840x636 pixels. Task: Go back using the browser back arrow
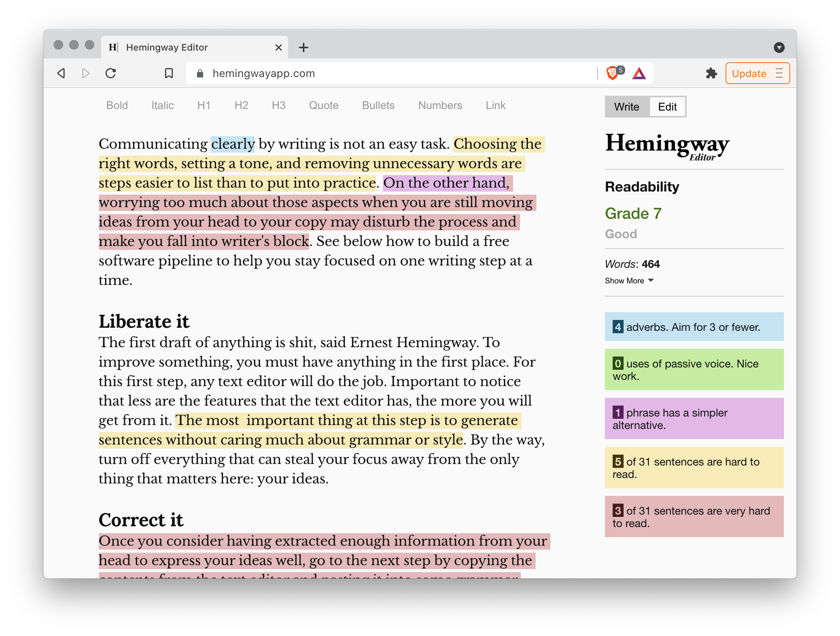tap(61, 73)
